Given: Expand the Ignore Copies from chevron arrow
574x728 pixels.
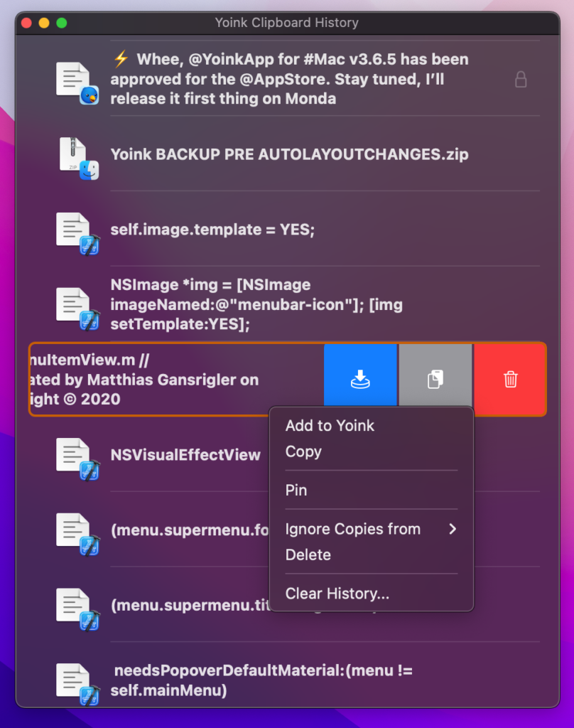Looking at the screenshot, I should (x=453, y=529).
